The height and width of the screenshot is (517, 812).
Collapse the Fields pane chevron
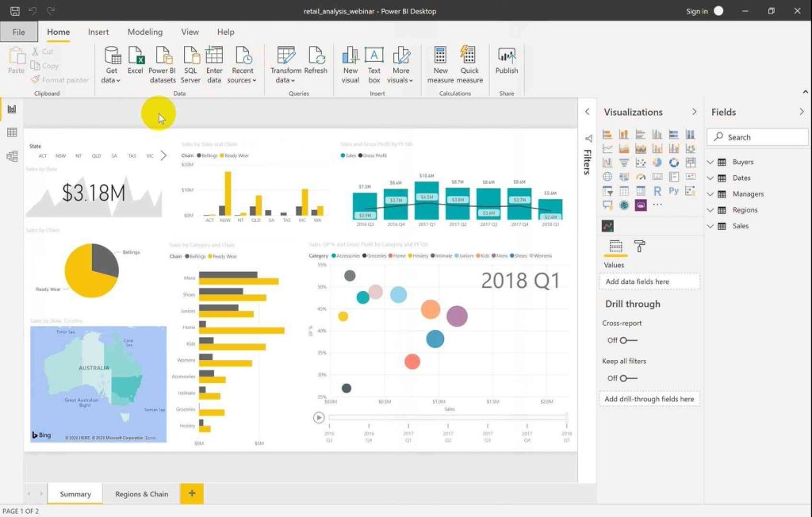801,112
